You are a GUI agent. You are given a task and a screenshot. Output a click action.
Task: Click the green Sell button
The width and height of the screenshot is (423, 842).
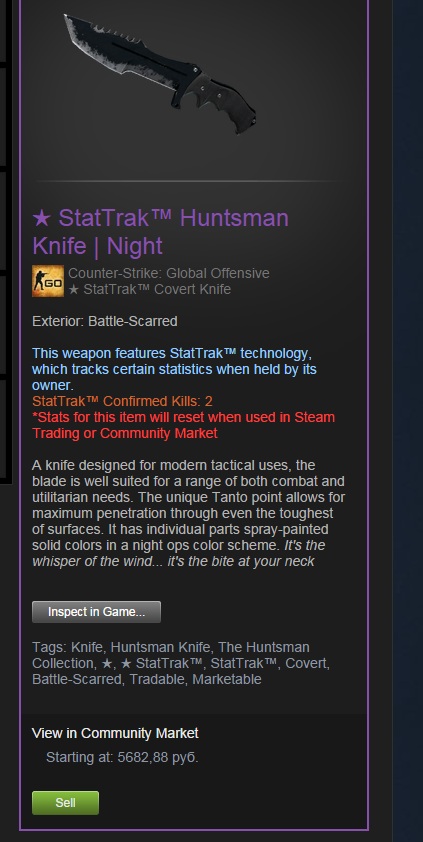65,803
